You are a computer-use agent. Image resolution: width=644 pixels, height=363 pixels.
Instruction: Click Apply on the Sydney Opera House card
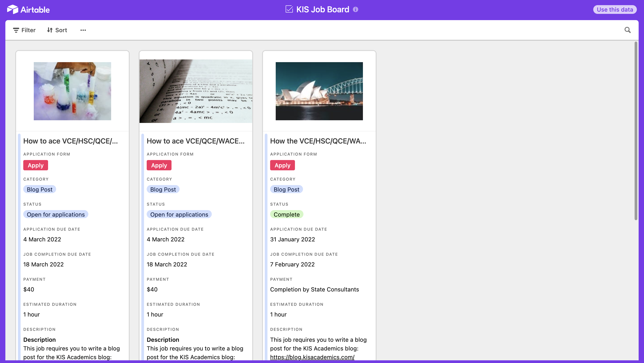(282, 165)
